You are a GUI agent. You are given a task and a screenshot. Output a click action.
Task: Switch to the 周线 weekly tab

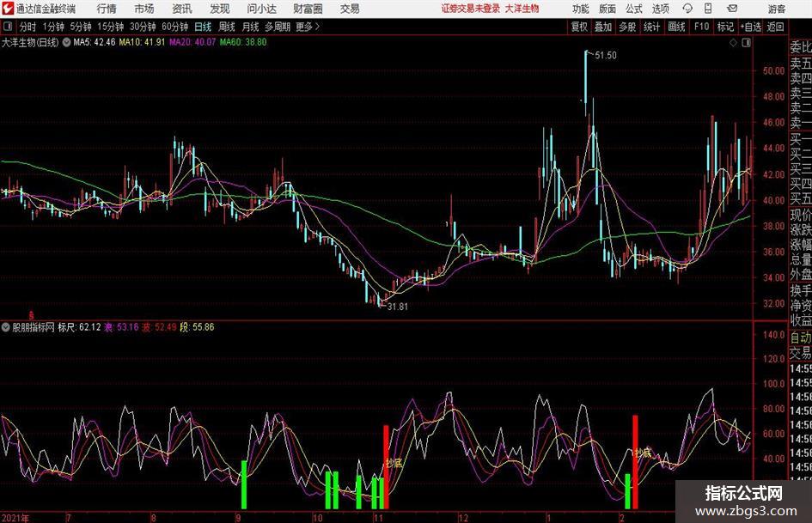click(x=226, y=27)
